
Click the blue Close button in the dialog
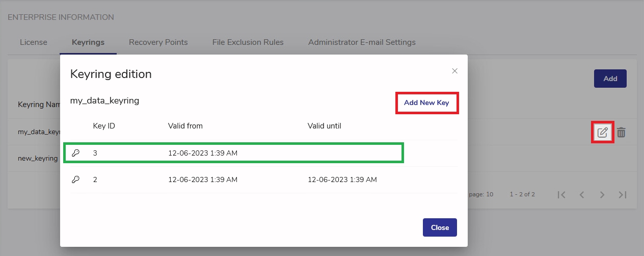pyautogui.click(x=440, y=227)
